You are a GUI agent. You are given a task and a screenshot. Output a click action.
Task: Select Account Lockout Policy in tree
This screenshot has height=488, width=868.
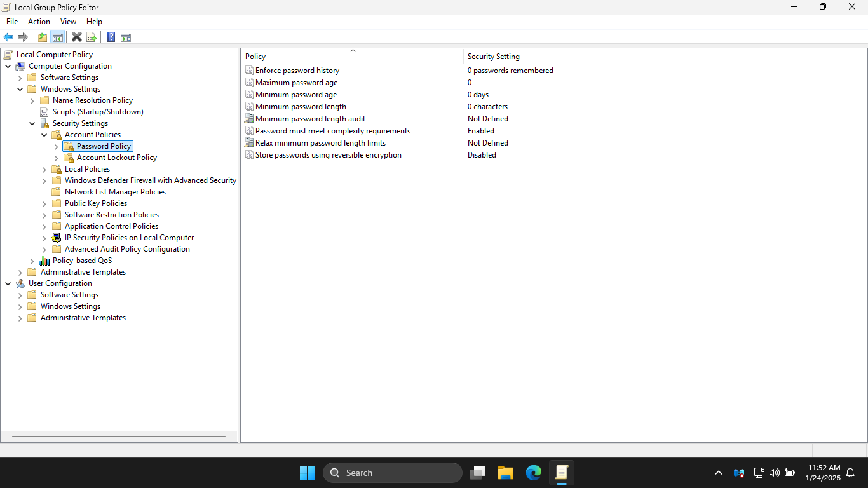[116, 158]
